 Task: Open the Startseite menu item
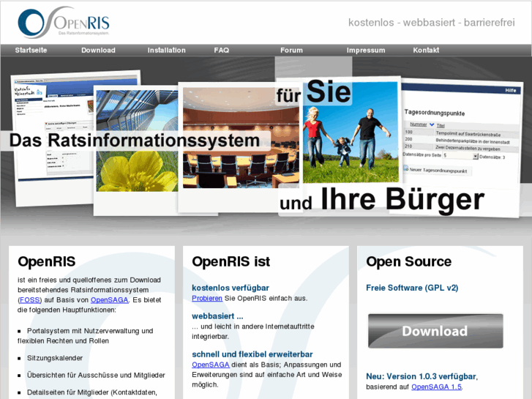31,51
